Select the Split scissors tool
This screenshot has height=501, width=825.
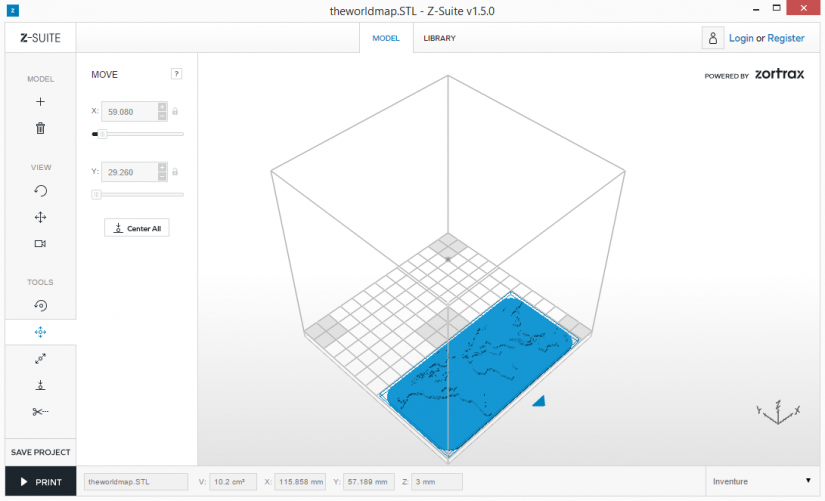pyautogui.click(x=41, y=412)
